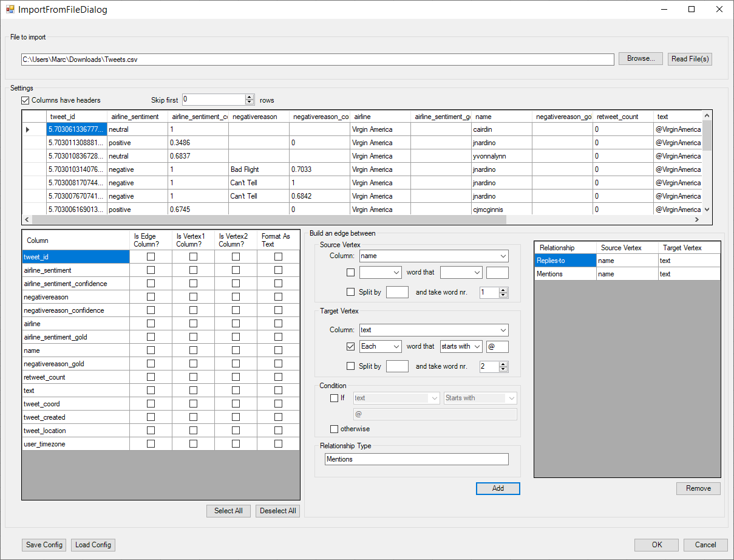The width and height of the screenshot is (734, 560).
Task: Open the Target Vertex Column dropdown
Action: (x=503, y=330)
